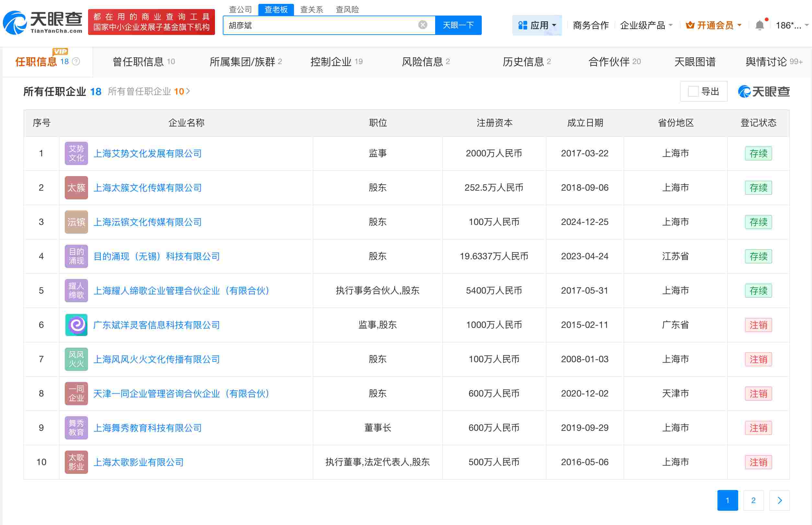Click the red notification dot on bell
This screenshot has height=525, width=812.
pyautogui.click(x=766, y=19)
